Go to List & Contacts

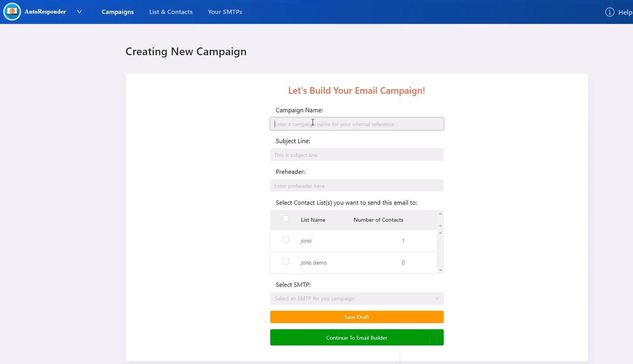pos(171,12)
